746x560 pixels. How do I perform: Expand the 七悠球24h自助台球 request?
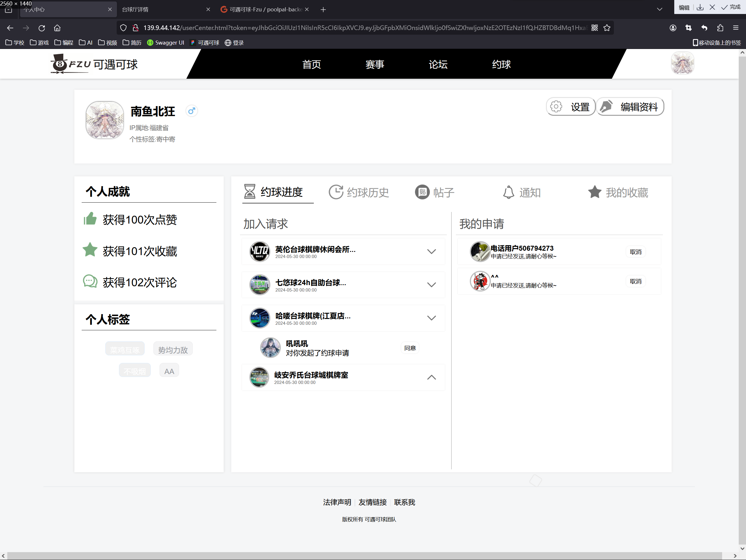[x=431, y=285]
